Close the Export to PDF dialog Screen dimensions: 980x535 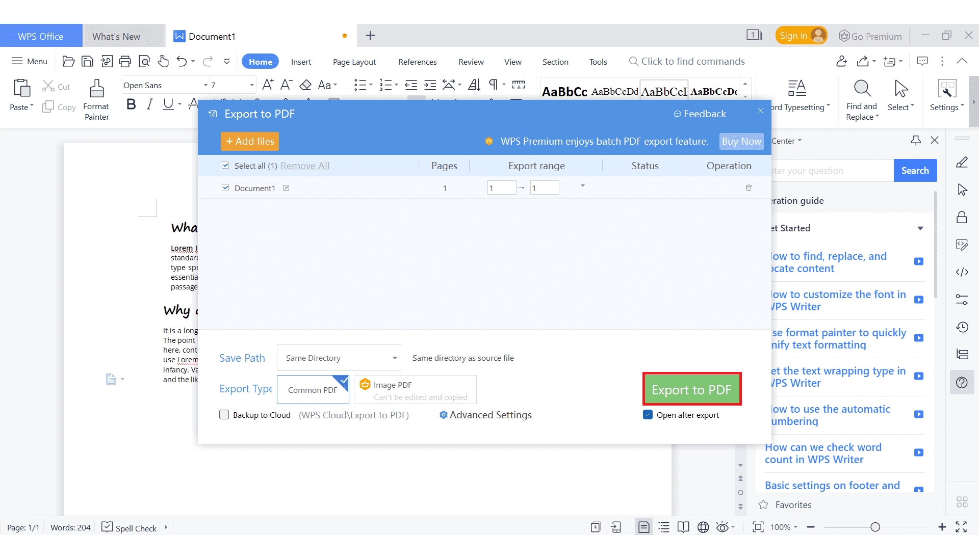[x=761, y=111]
